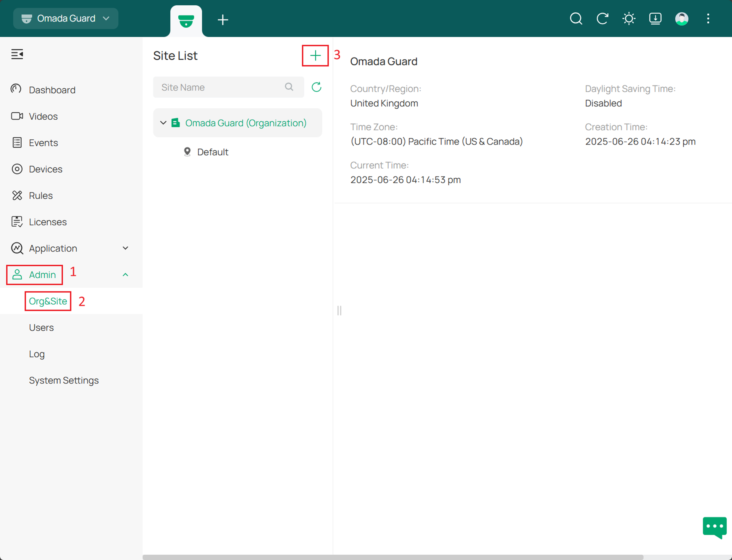
Task: Click the Default site location pin icon
Action: [187, 152]
